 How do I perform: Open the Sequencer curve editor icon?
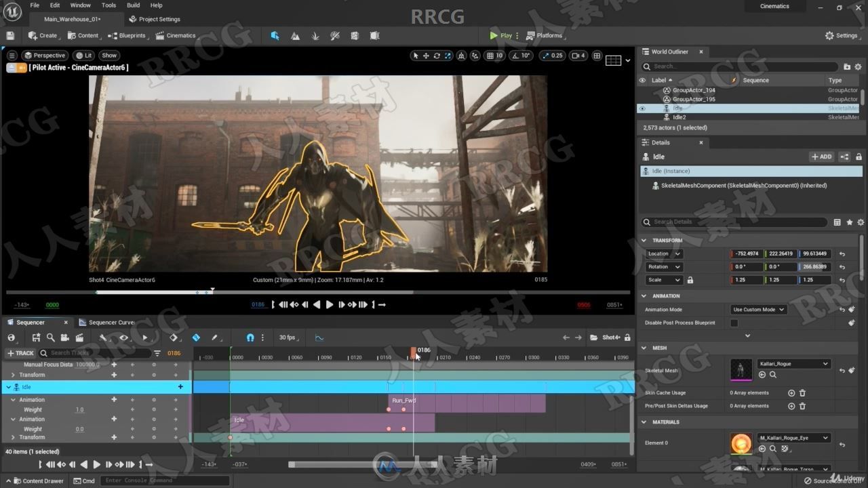pyautogui.click(x=319, y=338)
